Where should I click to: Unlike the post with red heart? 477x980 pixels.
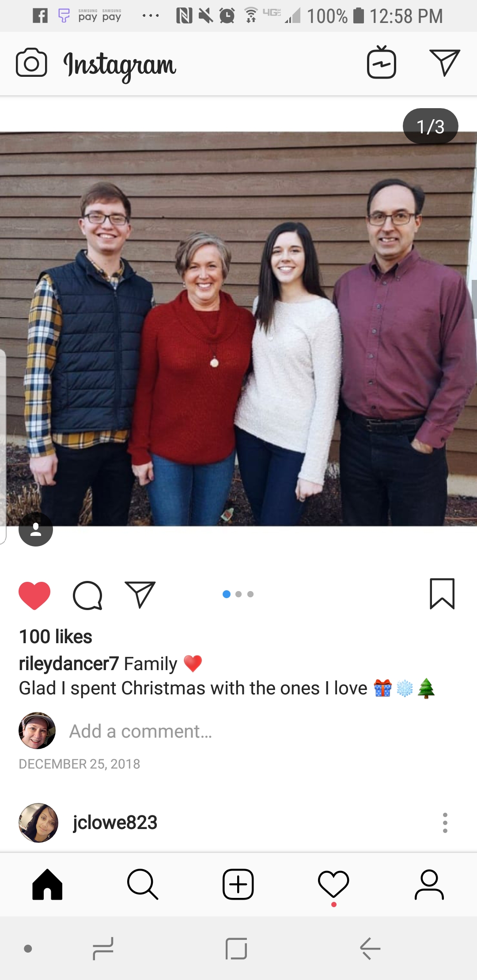[x=34, y=595]
